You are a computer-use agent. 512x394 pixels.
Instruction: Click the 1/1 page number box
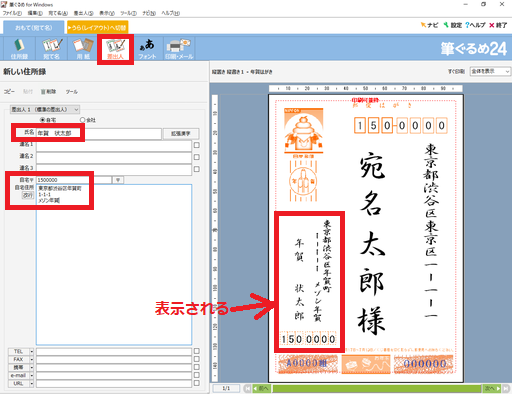tap(226, 388)
